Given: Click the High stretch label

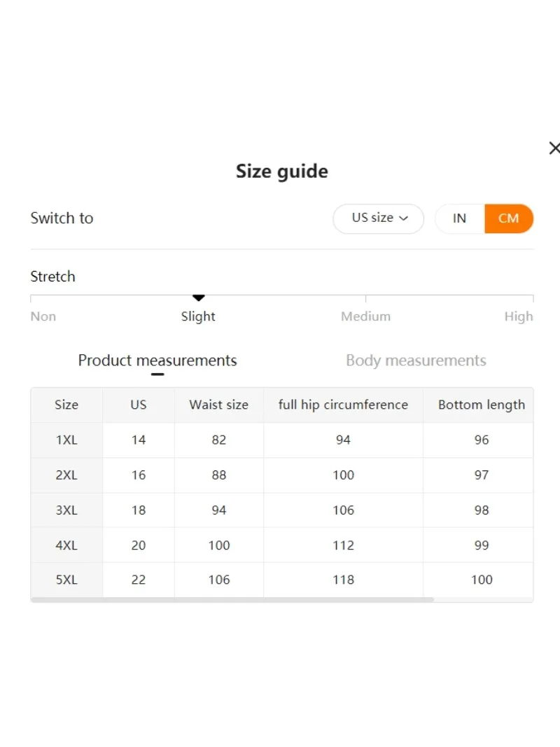Looking at the screenshot, I should tap(518, 316).
